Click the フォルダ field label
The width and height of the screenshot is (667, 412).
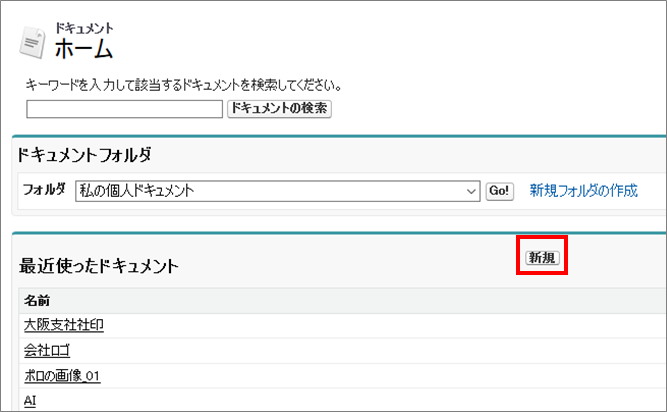[44, 190]
